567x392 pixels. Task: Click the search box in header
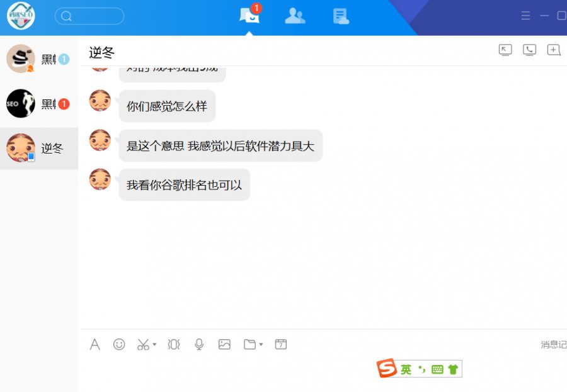point(89,16)
